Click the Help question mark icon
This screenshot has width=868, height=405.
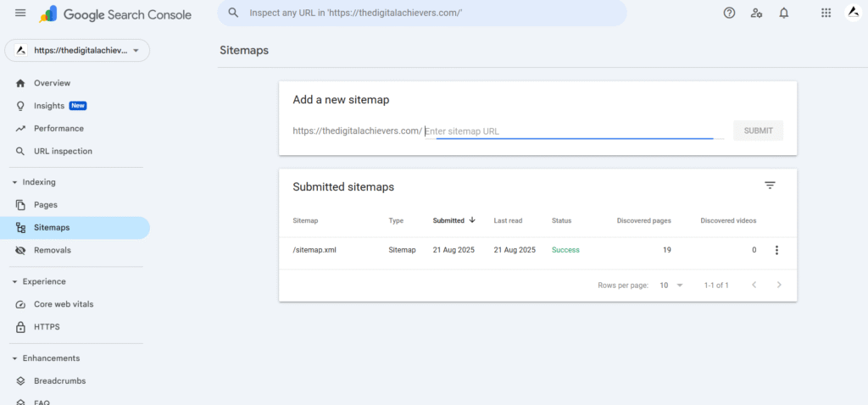[x=729, y=13]
